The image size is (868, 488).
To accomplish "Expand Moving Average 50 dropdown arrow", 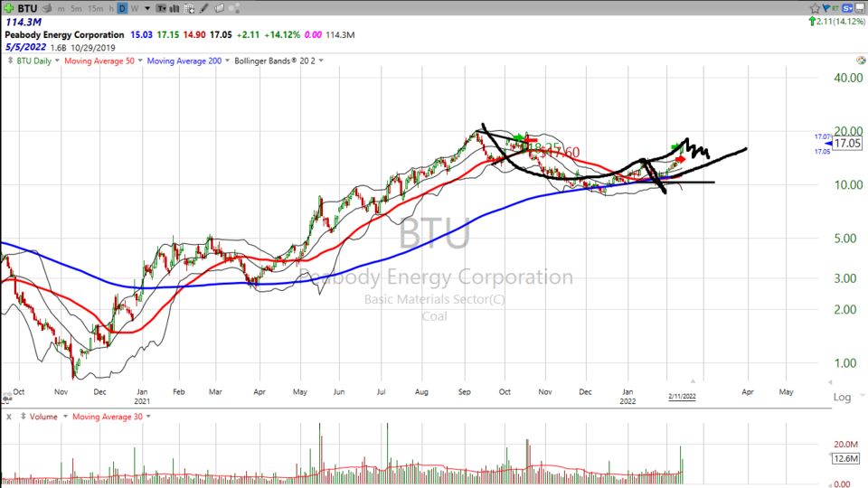I will [140, 61].
